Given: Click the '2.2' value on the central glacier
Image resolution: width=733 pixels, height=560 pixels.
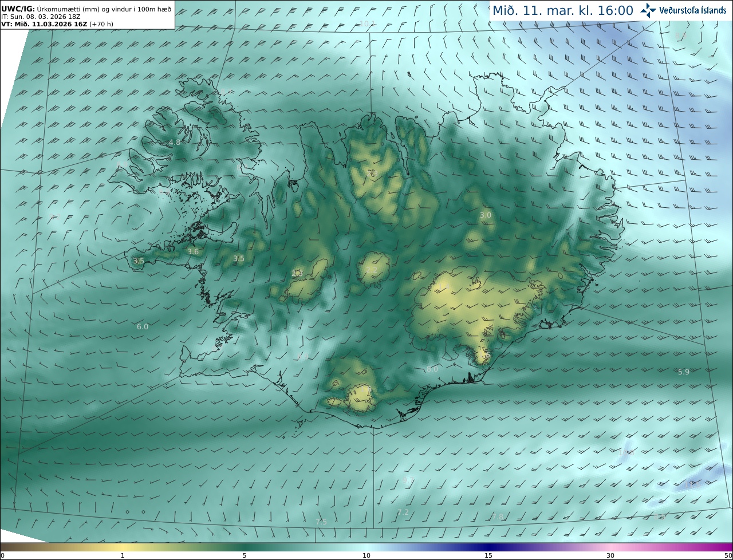Looking at the screenshot, I should [372, 270].
